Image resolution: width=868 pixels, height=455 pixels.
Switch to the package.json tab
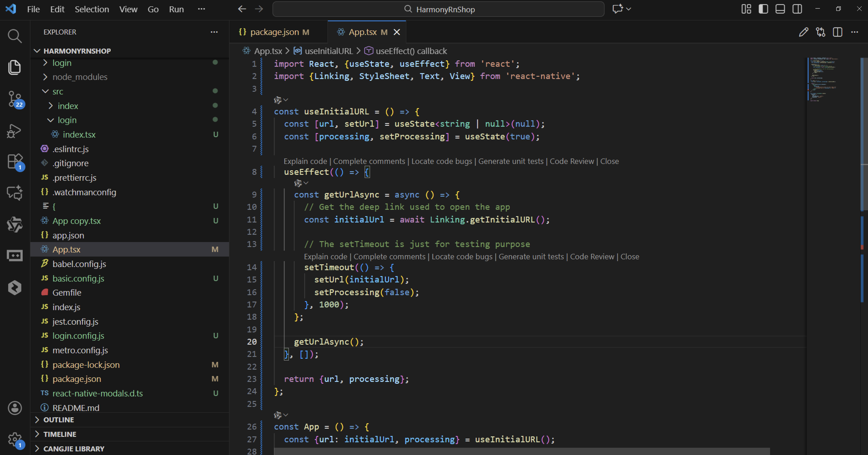274,32
